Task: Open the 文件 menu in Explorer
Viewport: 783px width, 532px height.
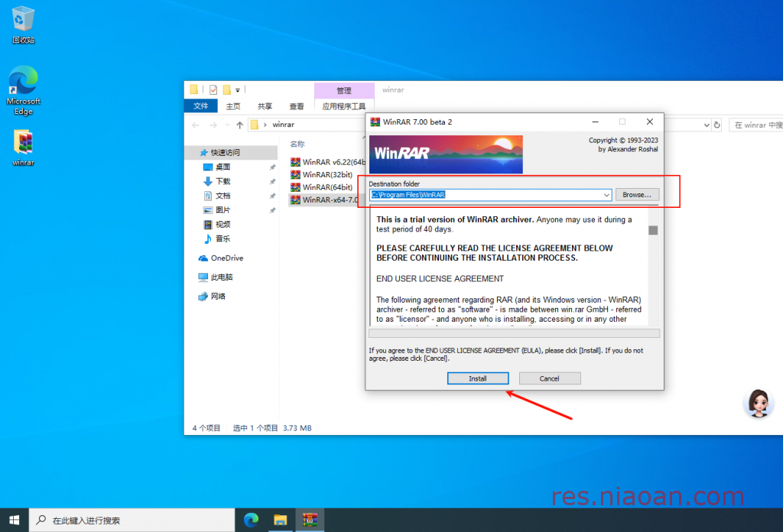Action: [200, 106]
